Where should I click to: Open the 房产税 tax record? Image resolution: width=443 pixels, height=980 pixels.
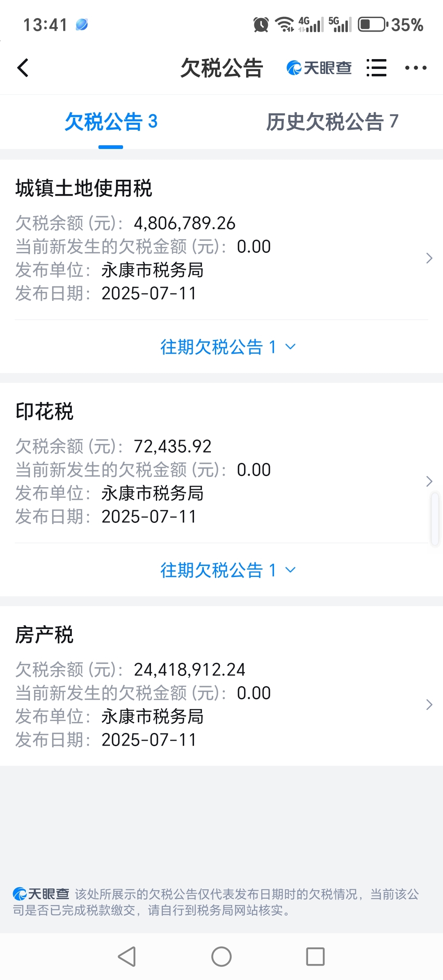coord(221,686)
